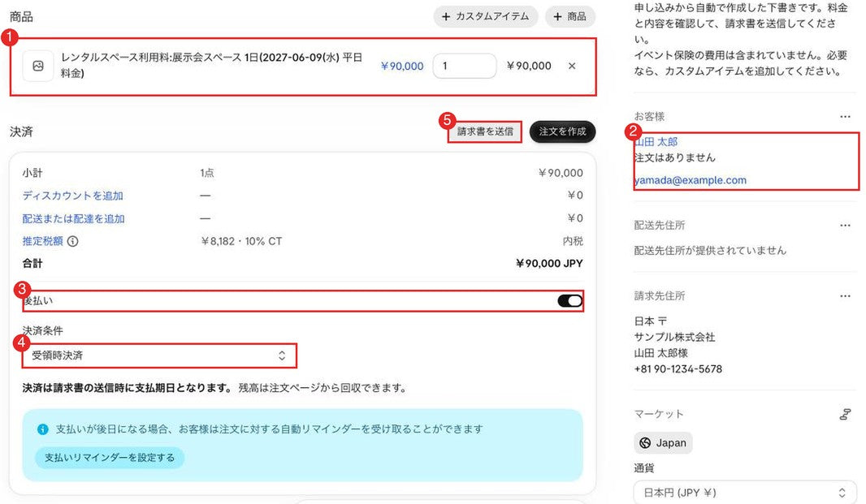Click the マーケット edit icon
The image size is (866, 504).
coord(845,414)
